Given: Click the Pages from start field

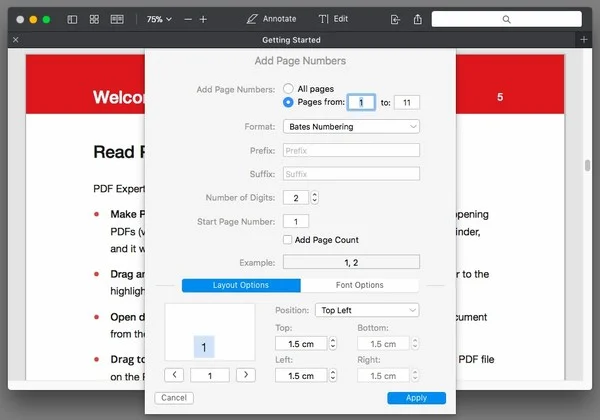Looking at the screenshot, I should (361, 103).
